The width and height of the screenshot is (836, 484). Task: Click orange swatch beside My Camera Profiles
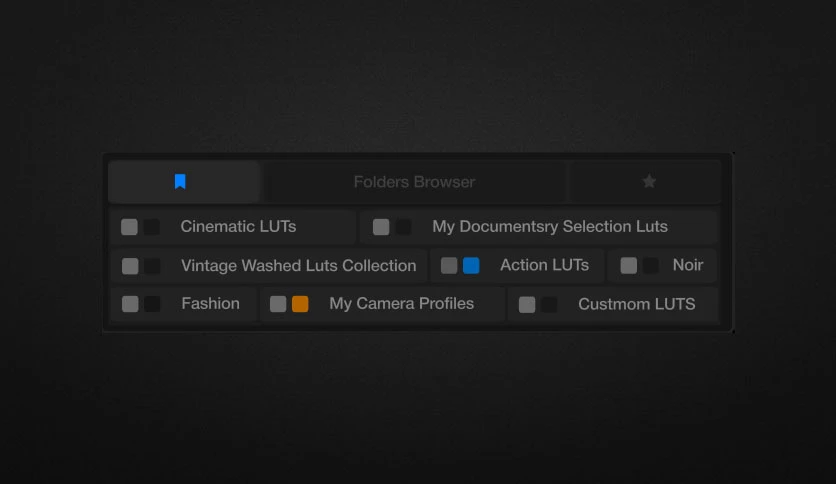click(x=300, y=304)
